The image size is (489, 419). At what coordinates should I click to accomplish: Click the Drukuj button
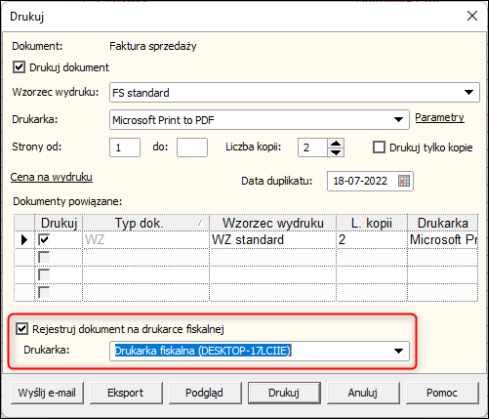284,393
